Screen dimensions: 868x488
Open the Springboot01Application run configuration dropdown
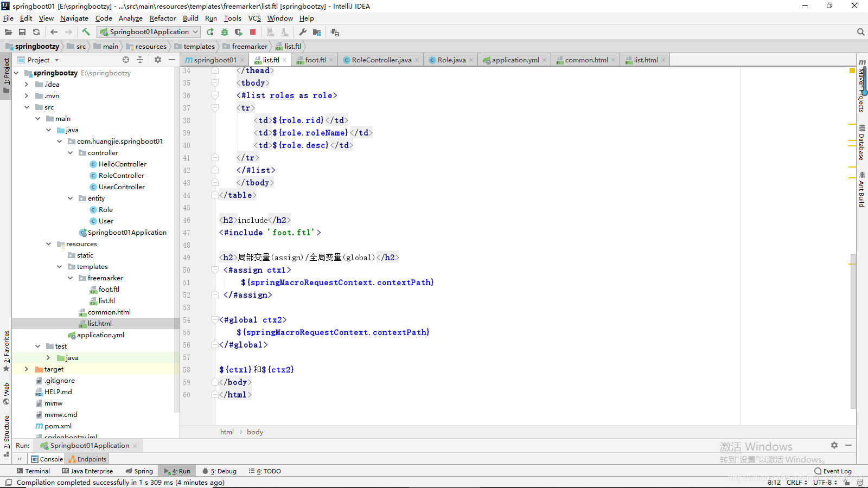click(149, 32)
